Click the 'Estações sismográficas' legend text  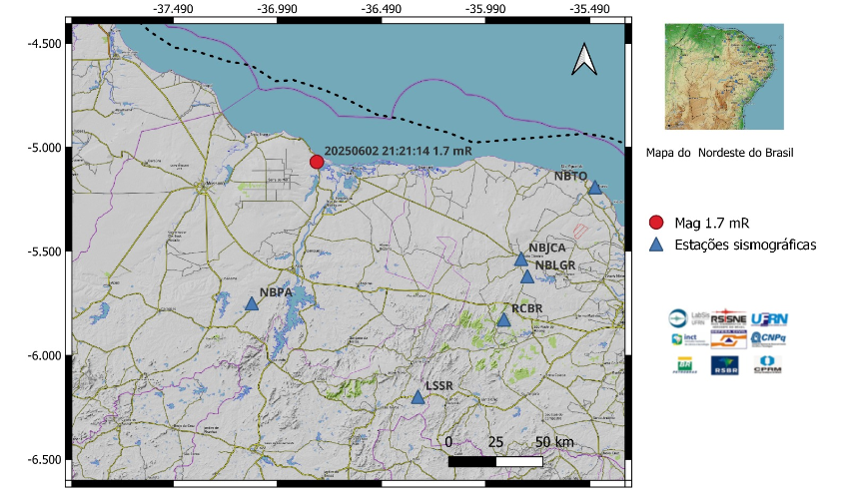(745, 245)
